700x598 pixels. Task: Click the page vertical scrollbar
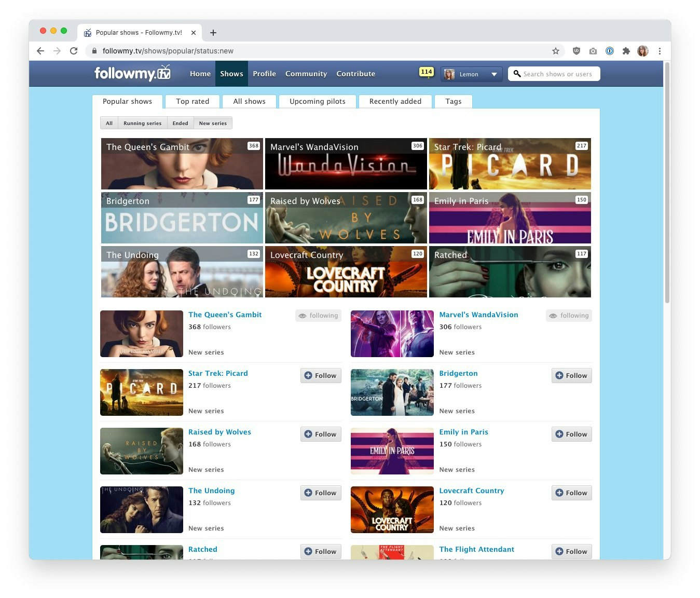click(667, 183)
